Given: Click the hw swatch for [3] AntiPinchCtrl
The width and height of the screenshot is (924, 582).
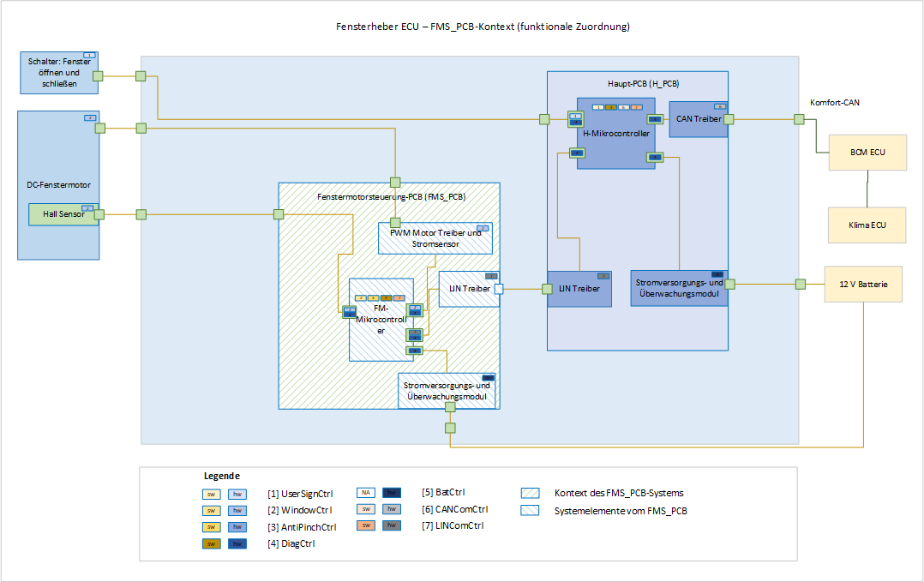Looking at the screenshot, I should tap(237, 527).
